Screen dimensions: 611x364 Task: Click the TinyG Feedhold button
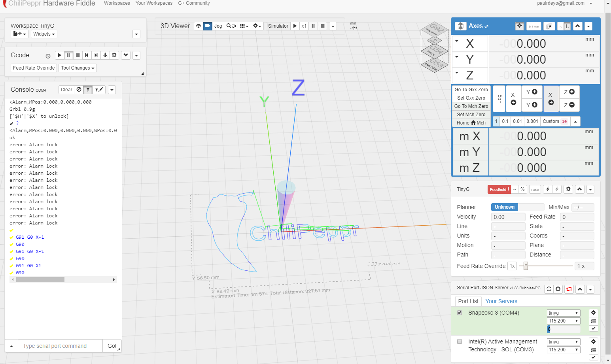(x=499, y=190)
